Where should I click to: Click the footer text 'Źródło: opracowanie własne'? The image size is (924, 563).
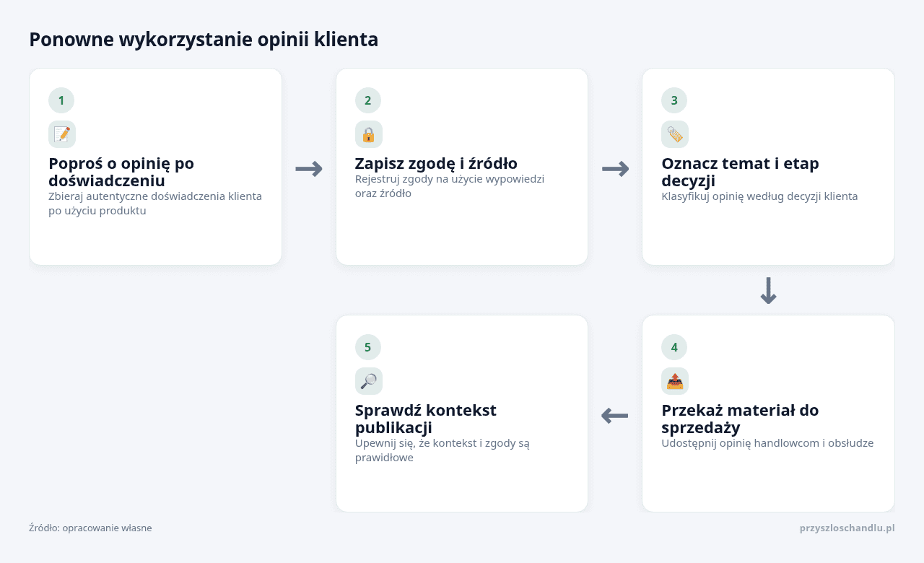90,528
